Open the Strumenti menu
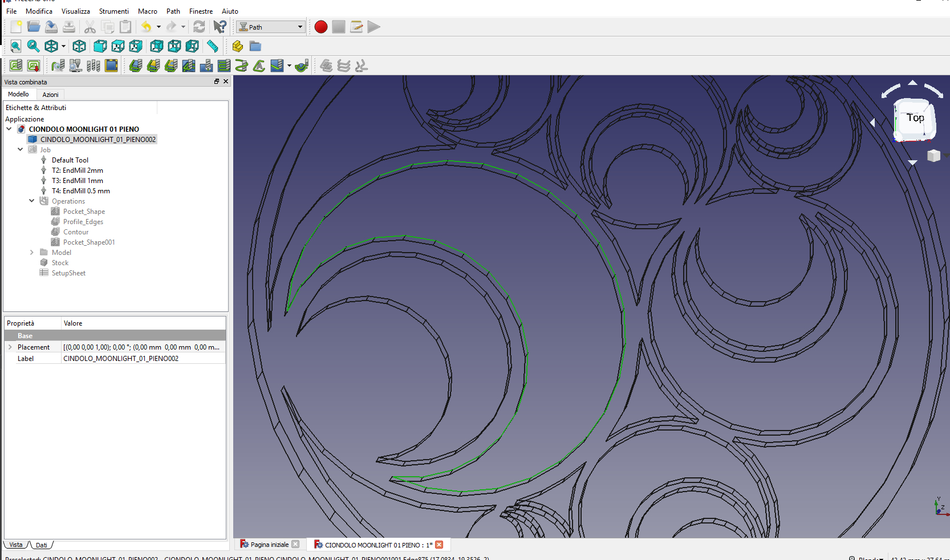The width and height of the screenshot is (950, 560). (x=114, y=11)
